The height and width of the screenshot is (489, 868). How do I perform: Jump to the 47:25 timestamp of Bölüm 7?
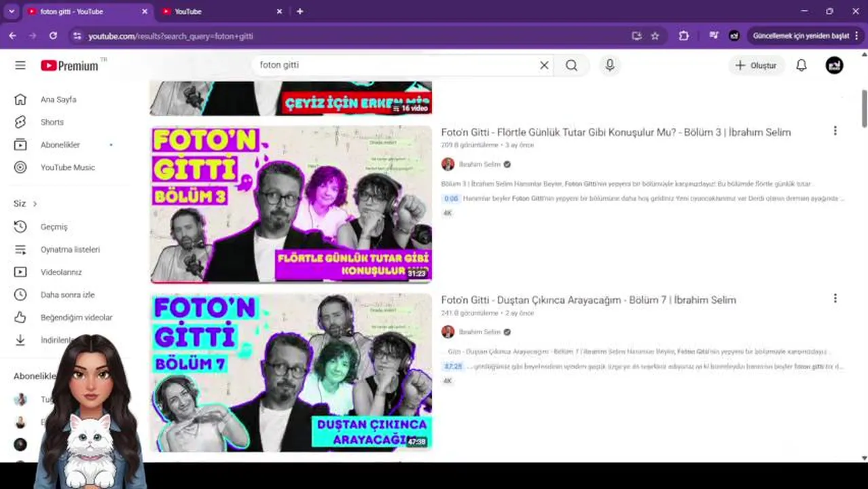click(453, 367)
